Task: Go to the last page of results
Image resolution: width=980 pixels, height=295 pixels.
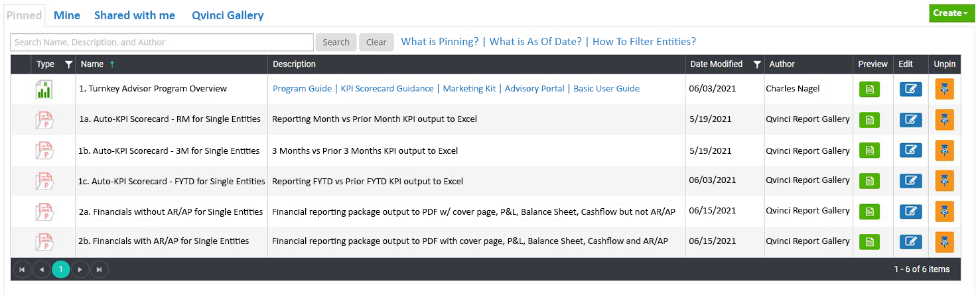Action: (x=100, y=269)
